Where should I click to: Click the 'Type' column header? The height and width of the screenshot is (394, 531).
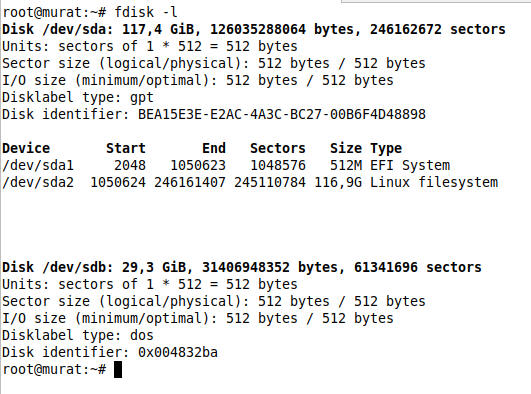(x=386, y=148)
